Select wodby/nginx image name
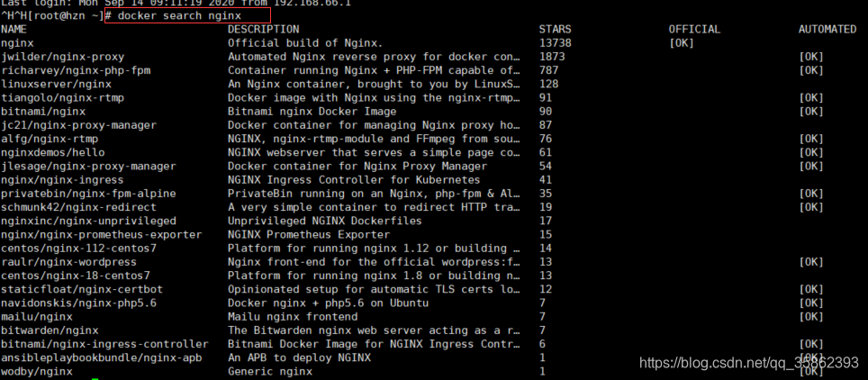 (37, 372)
